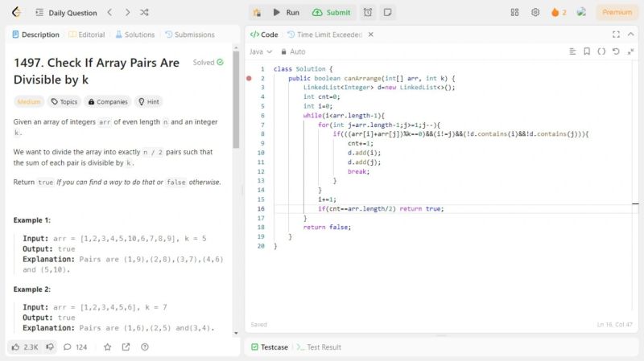Switch to the Solutions tab

click(134, 35)
